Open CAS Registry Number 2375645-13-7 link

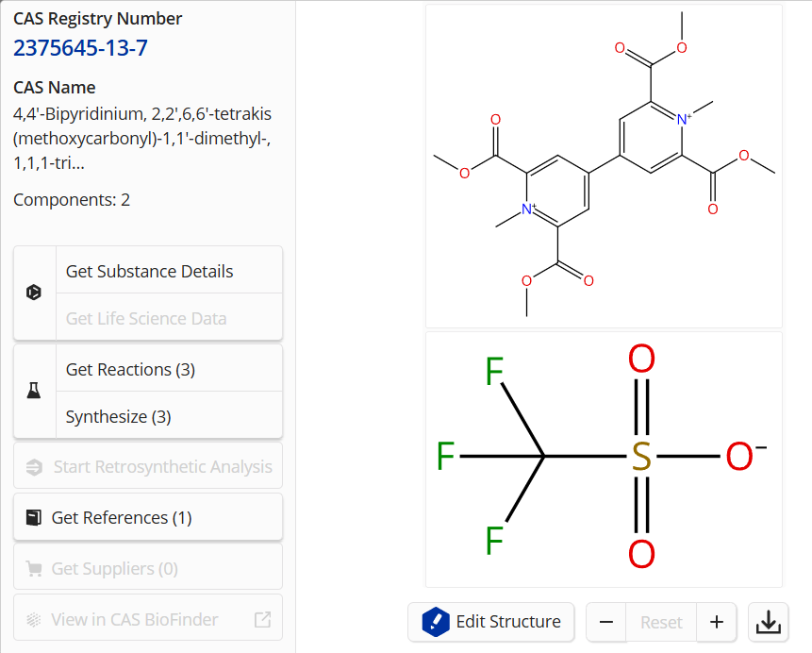pyautogui.click(x=80, y=48)
